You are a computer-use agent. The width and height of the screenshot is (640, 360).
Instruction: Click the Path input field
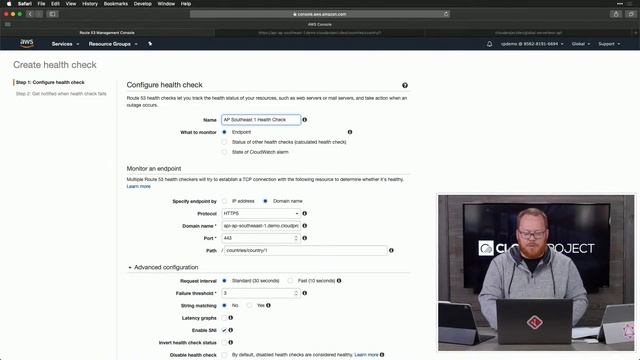(306, 250)
